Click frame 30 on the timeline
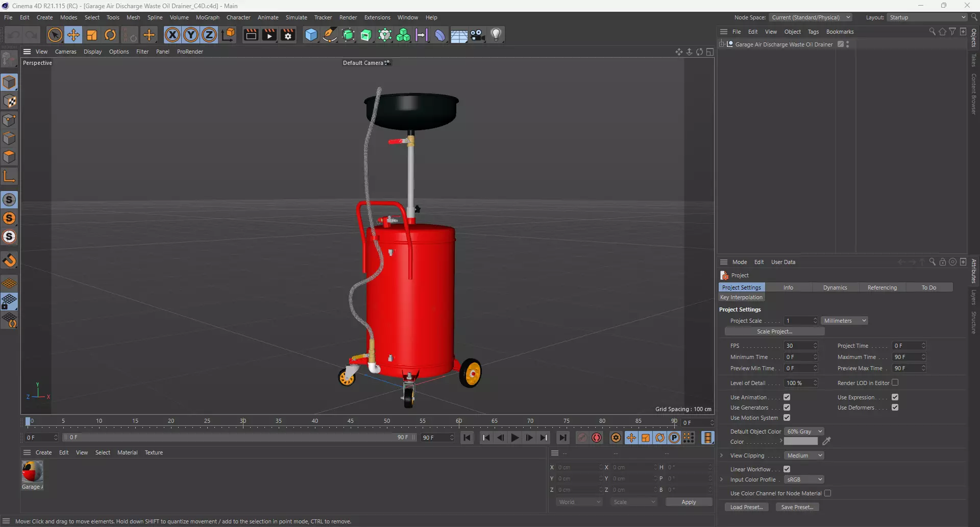Viewport: 980px width, 527px height. pyautogui.click(x=243, y=422)
